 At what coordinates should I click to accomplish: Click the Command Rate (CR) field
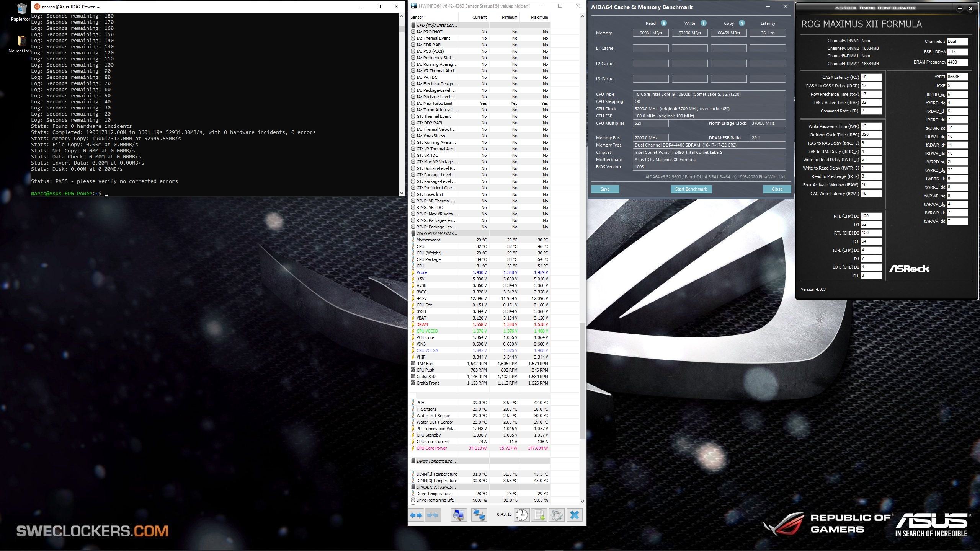tap(871, 111)
